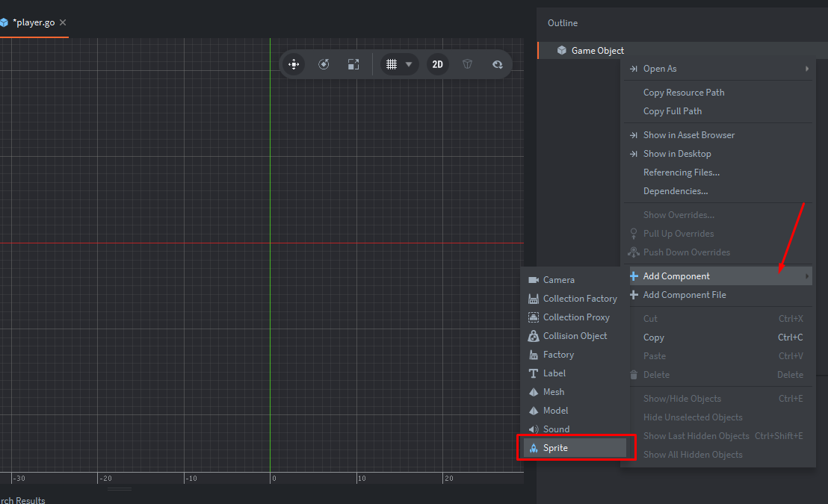Select the Rotate tool in scene toolbar
The image size is (828, 504).
point(324,64)
